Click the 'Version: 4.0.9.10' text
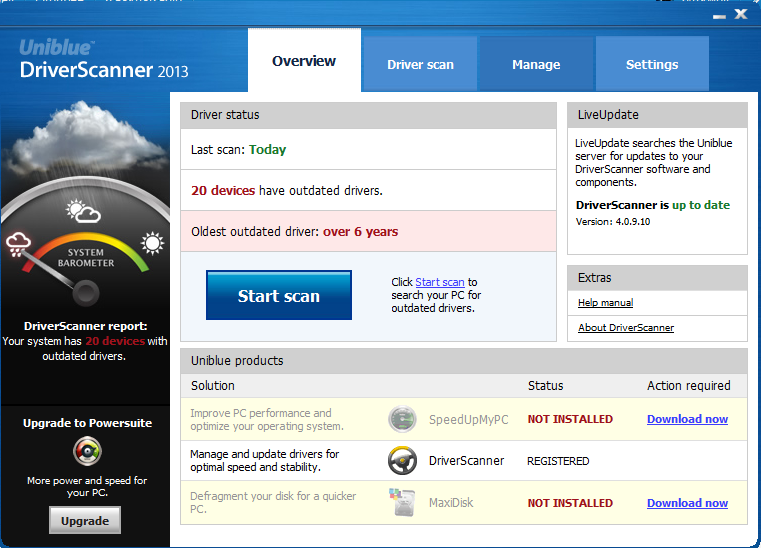 [613, 221]
